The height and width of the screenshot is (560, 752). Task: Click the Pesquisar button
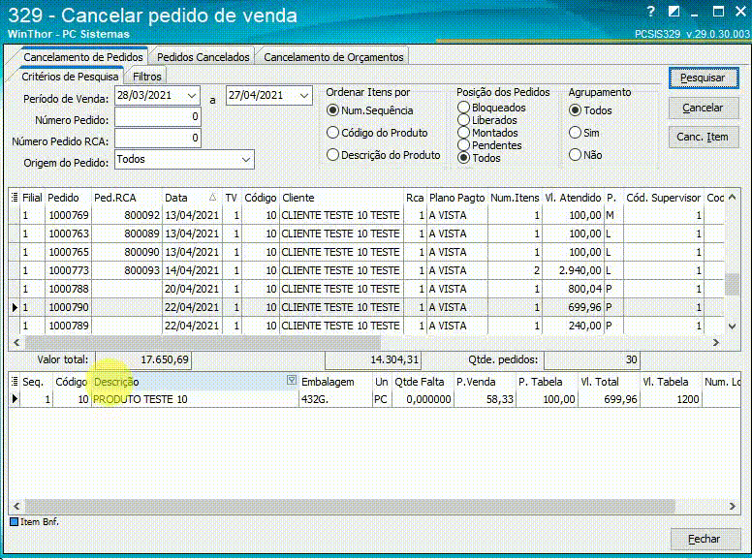pyautogui.click(x=704, y=78)
